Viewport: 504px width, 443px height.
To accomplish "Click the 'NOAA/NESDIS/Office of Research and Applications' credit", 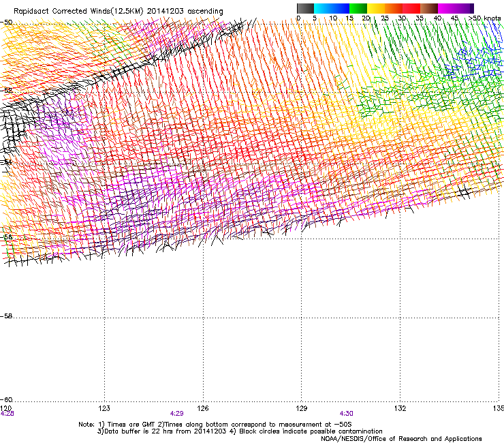I will click(401, 439).
